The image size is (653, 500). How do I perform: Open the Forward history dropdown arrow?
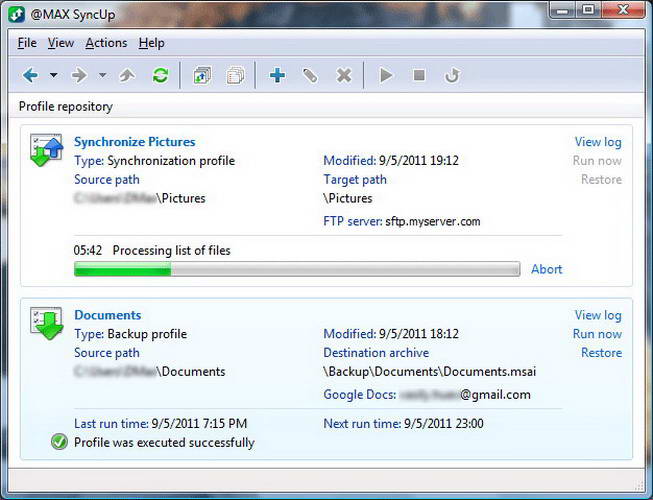102,75
